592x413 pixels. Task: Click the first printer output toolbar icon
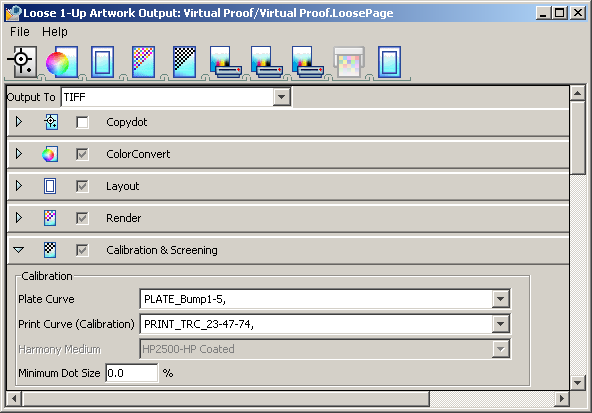click(225, 62)
